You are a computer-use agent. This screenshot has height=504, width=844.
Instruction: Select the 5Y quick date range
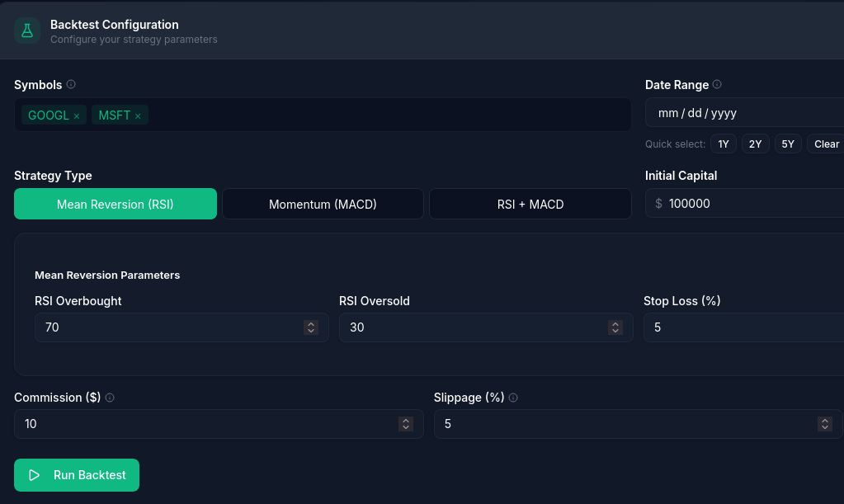click(787, 144)
